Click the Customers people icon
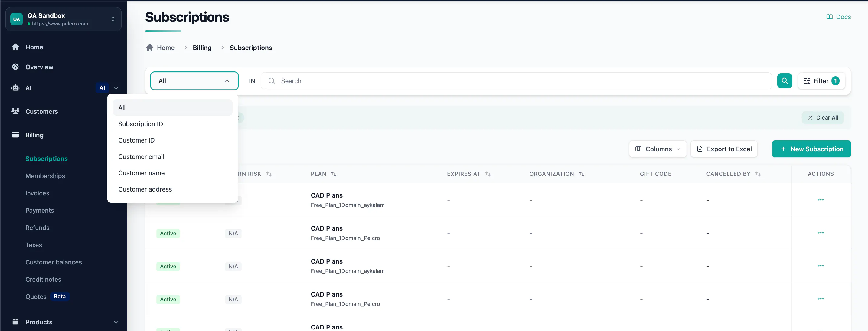Image resolution: width=868 pixels, height=331 pixels. point(15,111)
